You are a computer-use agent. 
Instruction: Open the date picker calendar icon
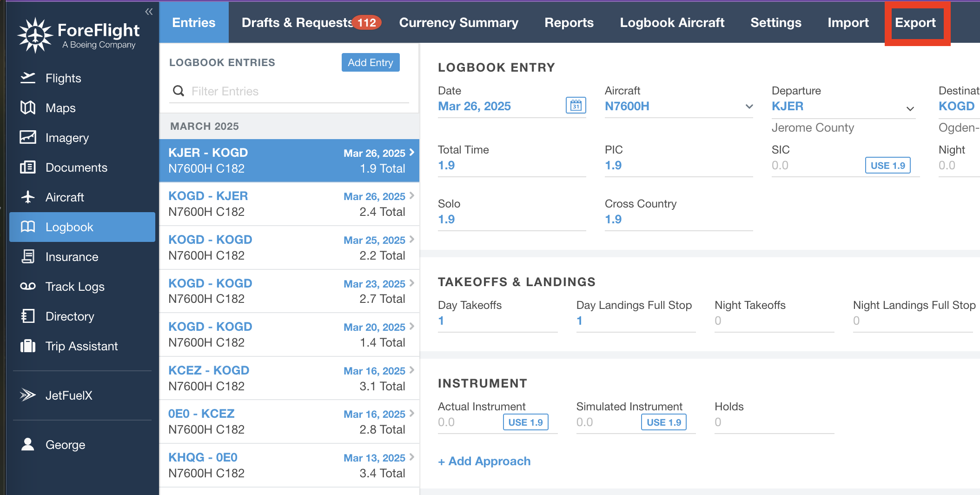tap(576, 106)
